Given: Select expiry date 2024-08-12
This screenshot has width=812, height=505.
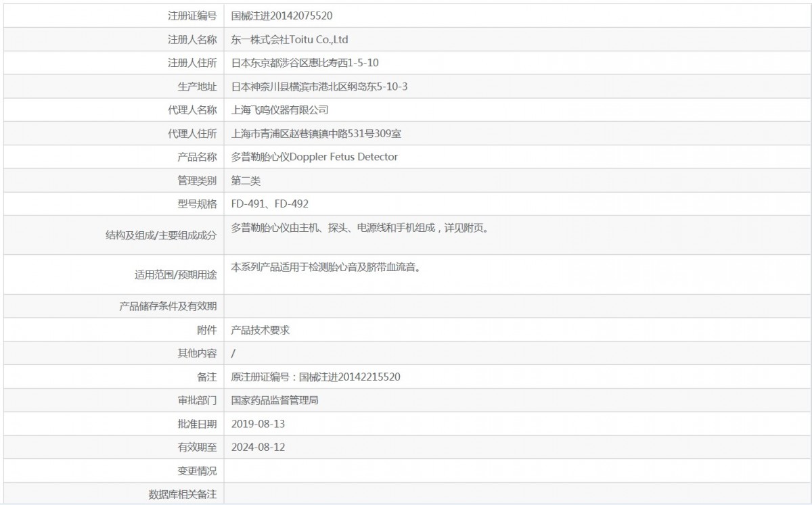Looking at the screenshot, I should pos(256,447).
